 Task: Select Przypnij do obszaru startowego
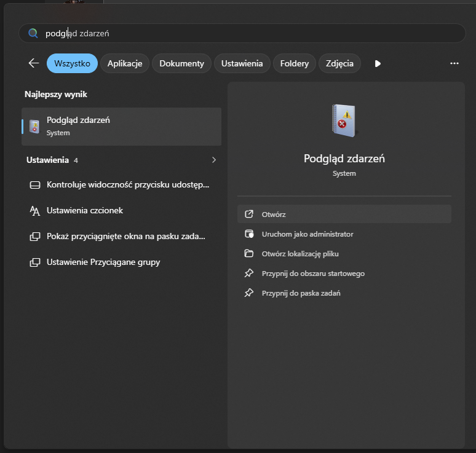coord(313,274)
